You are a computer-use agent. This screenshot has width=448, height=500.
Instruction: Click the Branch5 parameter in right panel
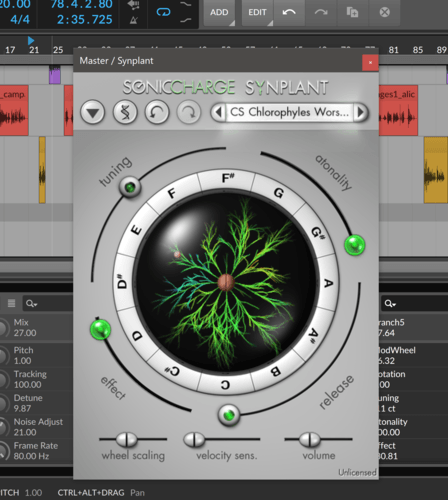pyautogui.click(x=392, y=328)
